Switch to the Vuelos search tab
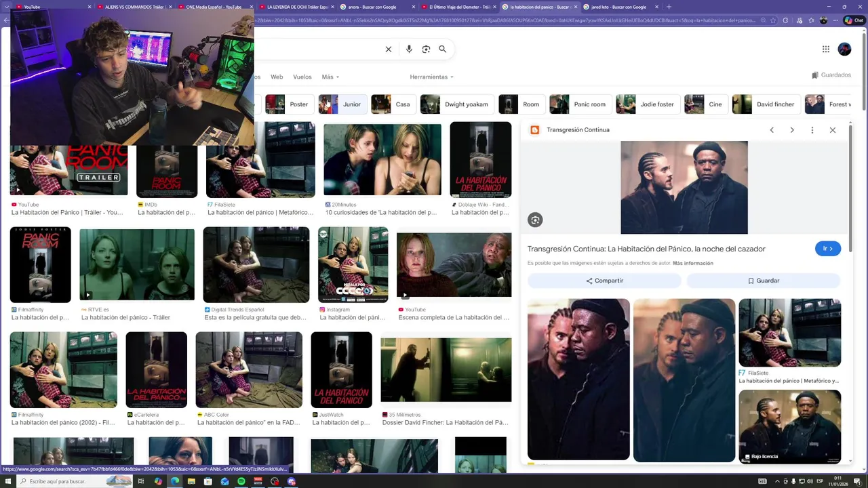The height and width of the screenshot is (488, 868). (x=302, y=77)
